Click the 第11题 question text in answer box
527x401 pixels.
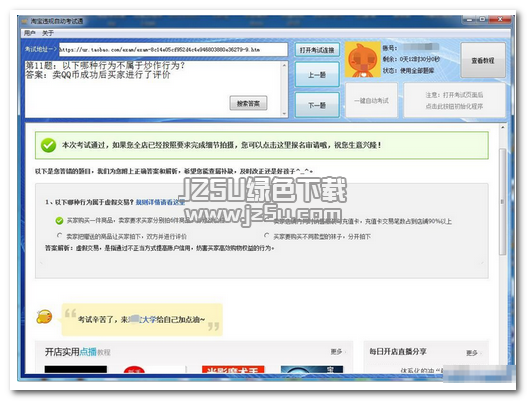coord(106,65)
